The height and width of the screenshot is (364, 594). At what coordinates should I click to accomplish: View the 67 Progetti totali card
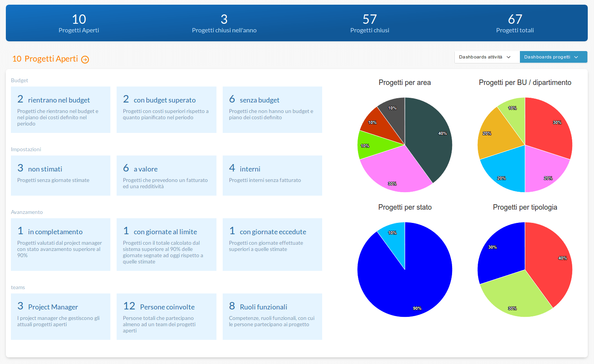[x=515, y=23]
